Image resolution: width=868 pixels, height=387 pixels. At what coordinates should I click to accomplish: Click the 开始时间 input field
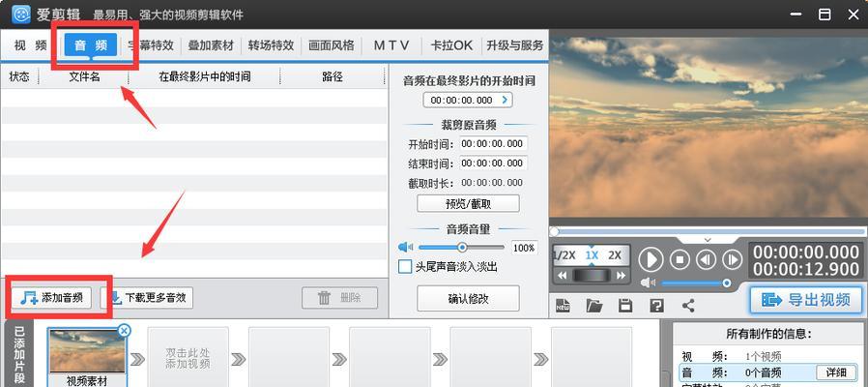point(493,144)
